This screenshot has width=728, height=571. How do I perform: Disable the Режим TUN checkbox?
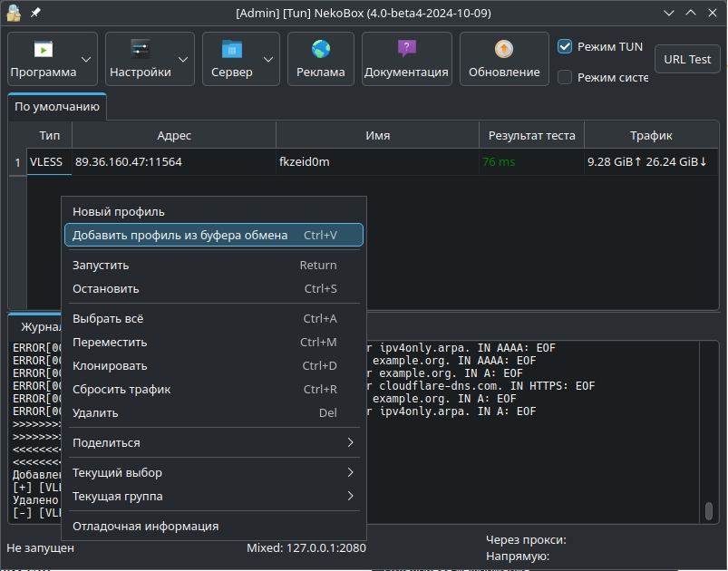tap(565, 46)
